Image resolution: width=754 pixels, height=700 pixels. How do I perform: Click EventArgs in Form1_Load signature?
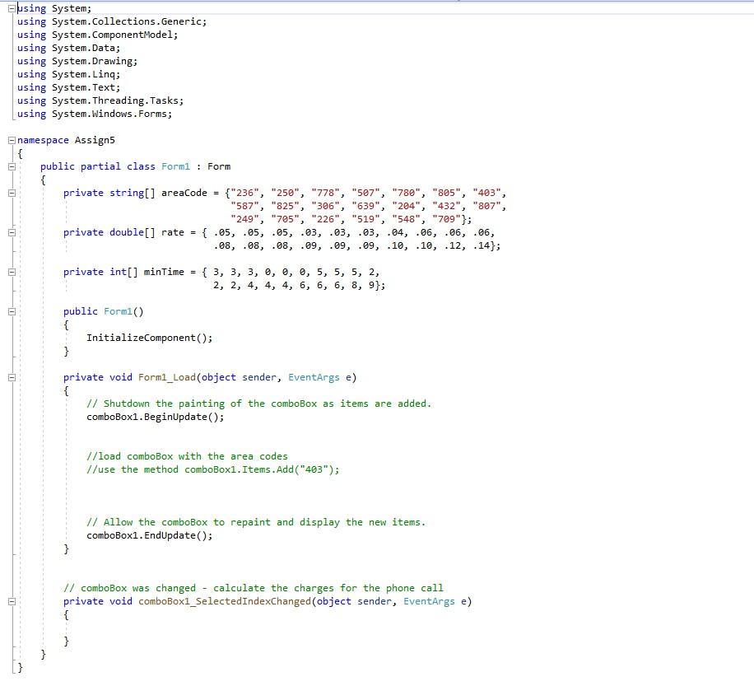314,378
